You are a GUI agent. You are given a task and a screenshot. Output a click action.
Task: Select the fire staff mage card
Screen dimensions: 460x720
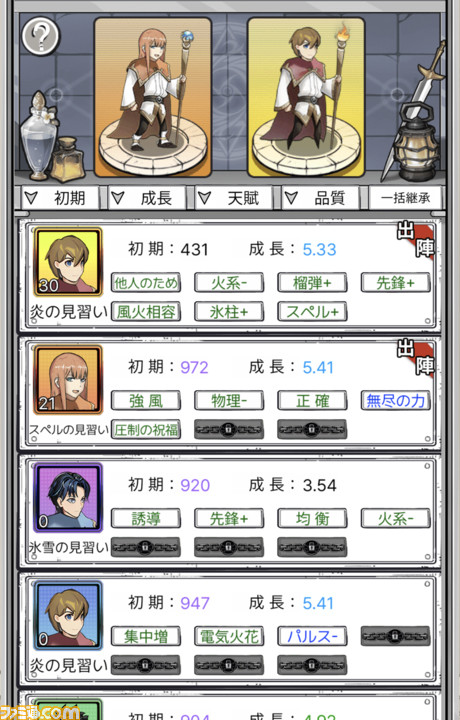306,97
